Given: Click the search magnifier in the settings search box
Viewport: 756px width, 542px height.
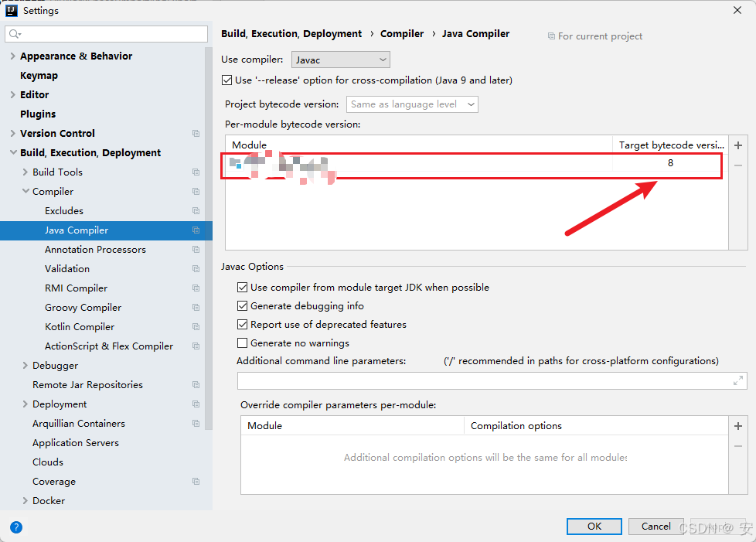Looking at the screenshot, I should (x=14, y=34).
